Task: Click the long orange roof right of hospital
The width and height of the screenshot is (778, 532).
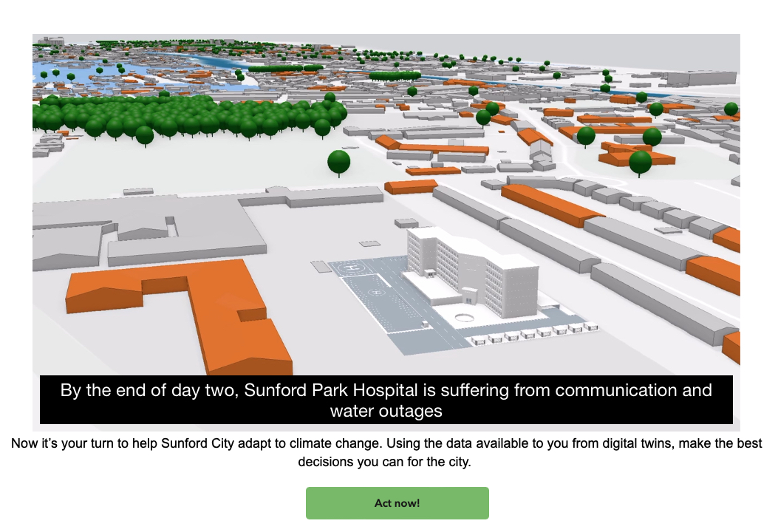Action: tap(550, 203)
